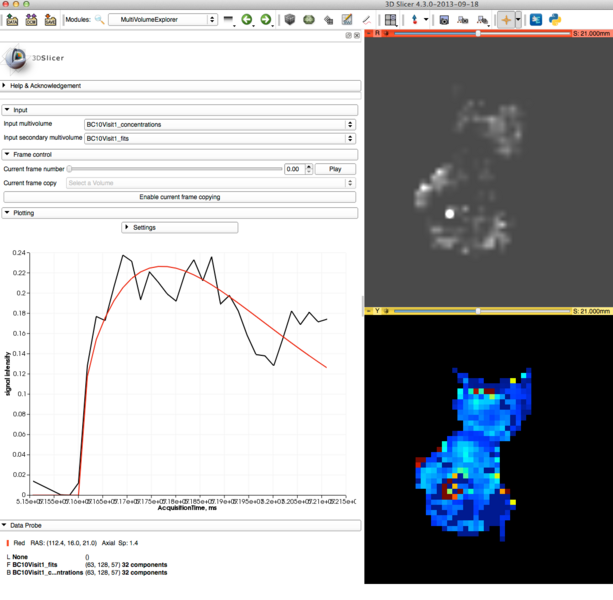Screen dimensions: 613x600
Task: Collapse the Data Probe section
Action: pos(181,525)
